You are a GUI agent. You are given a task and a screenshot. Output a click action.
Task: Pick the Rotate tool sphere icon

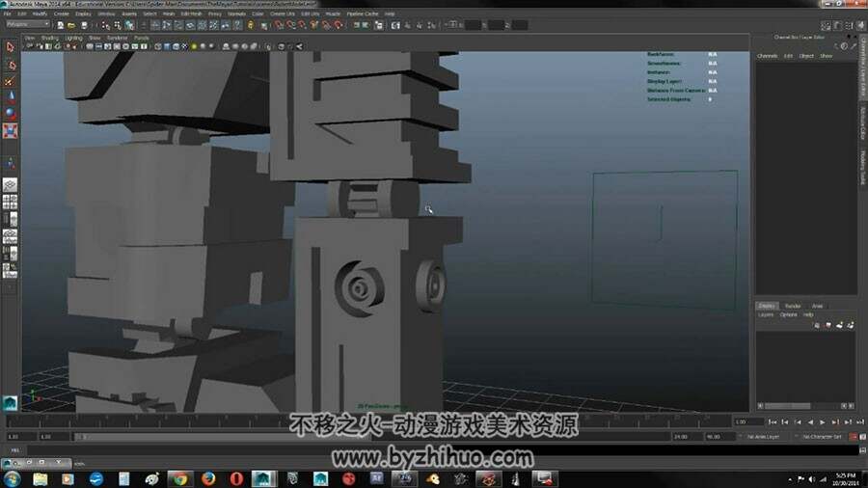[x=10, y=114]
